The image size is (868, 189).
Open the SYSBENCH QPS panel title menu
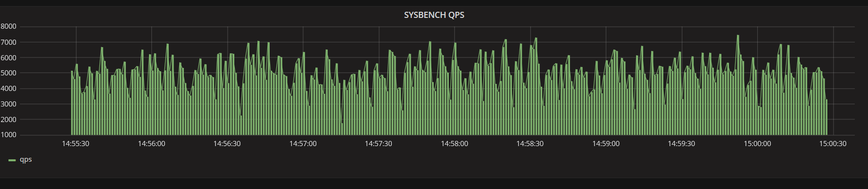click(x=434, y=15)
